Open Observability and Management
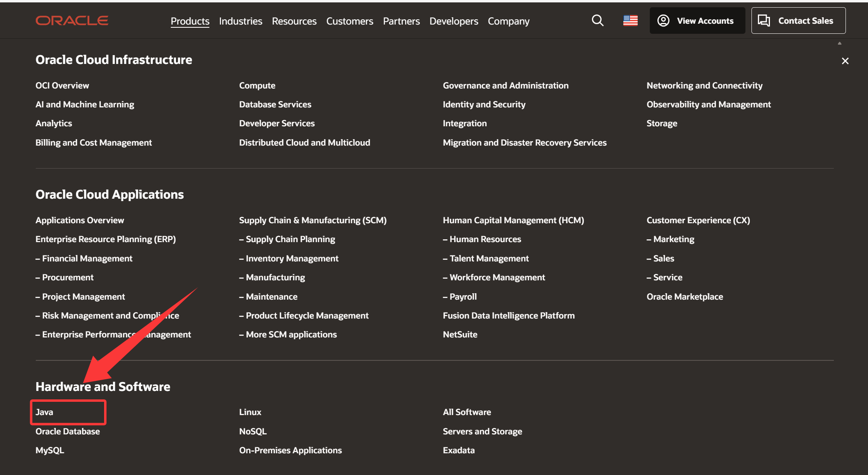Screen dimensions: 868x475 pyautogui.click(x=709, y=104)
